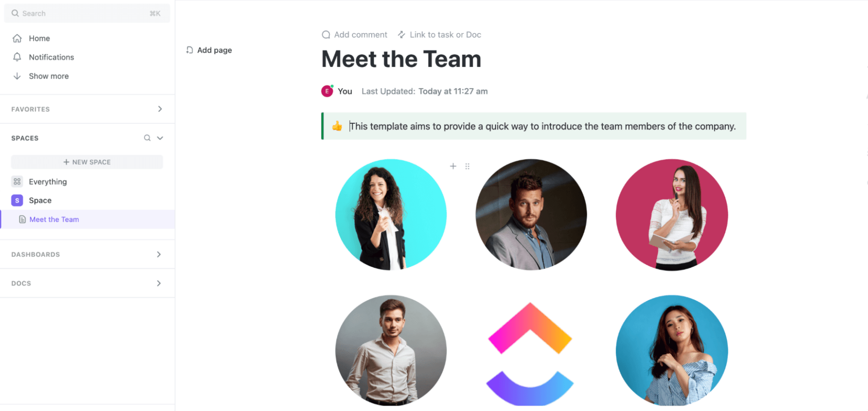Click the Add page button
Image resolution: width=868 pixels, height=411 pixels.
[209, 50]
